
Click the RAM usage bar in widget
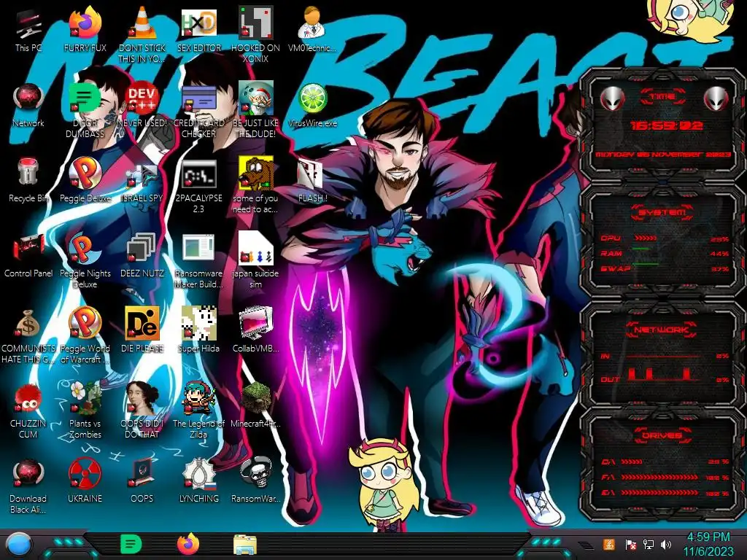(x=640, y=249)
